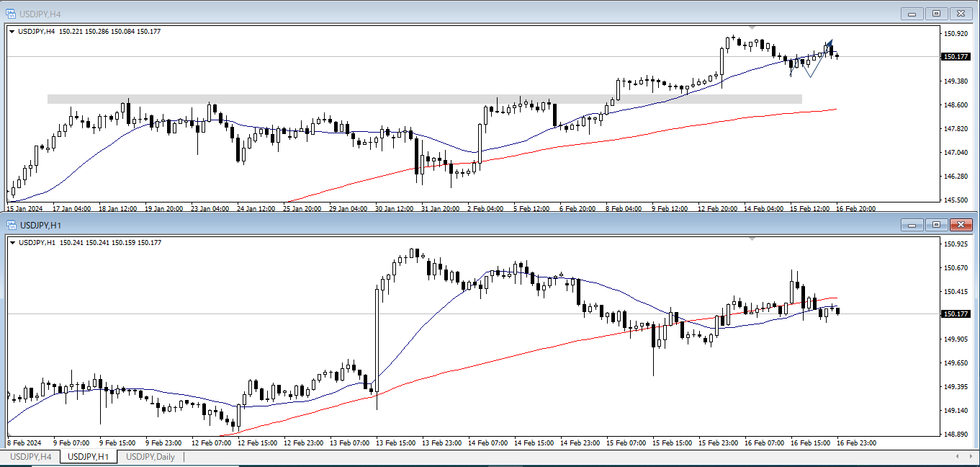Restore the USDJPY,H4 chart window
The image size is (980, 467).
click(936, 14)
